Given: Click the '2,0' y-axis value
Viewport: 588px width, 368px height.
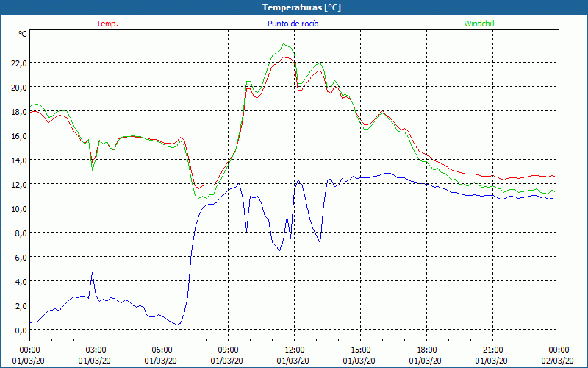Looking at the screenshot, I should tap(21, 306).
